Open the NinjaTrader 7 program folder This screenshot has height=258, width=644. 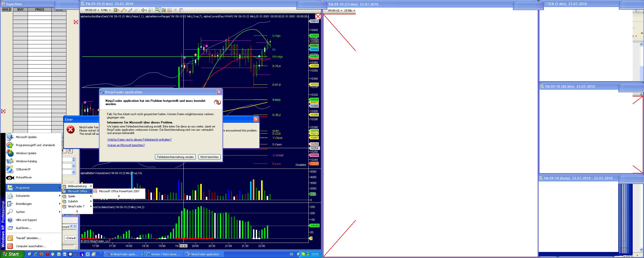point(77,206)
